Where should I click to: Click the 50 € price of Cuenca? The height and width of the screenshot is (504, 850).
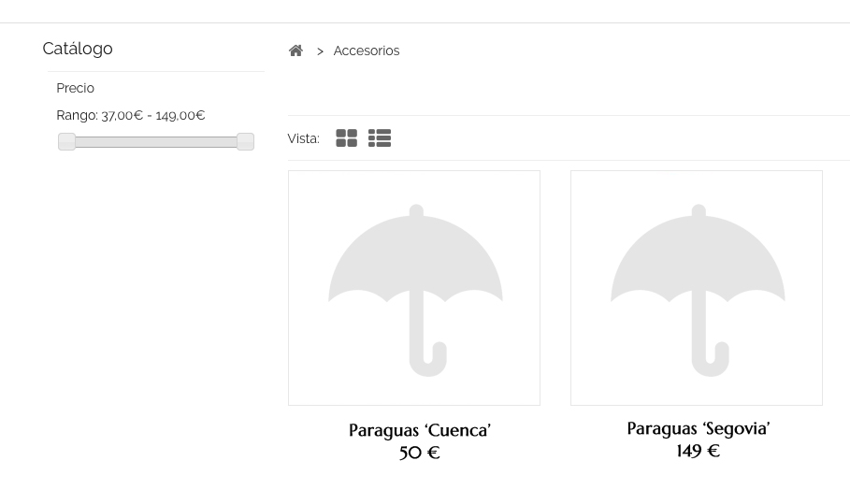click(x=419, y=453)
